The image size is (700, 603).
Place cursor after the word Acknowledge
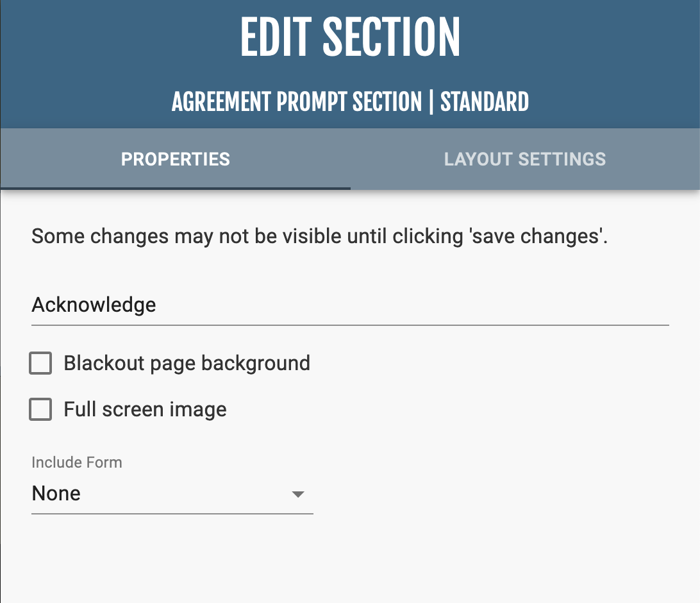tap(157, 305)
